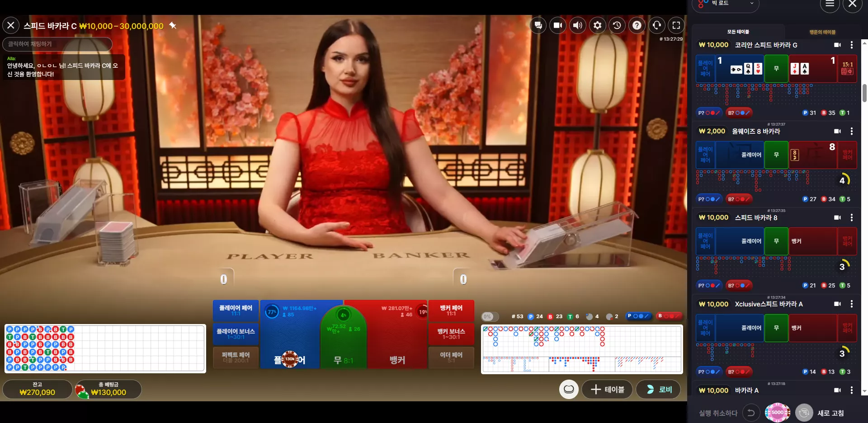Open settings with the gear icon

pyautogui.click(x=597, y=25)
